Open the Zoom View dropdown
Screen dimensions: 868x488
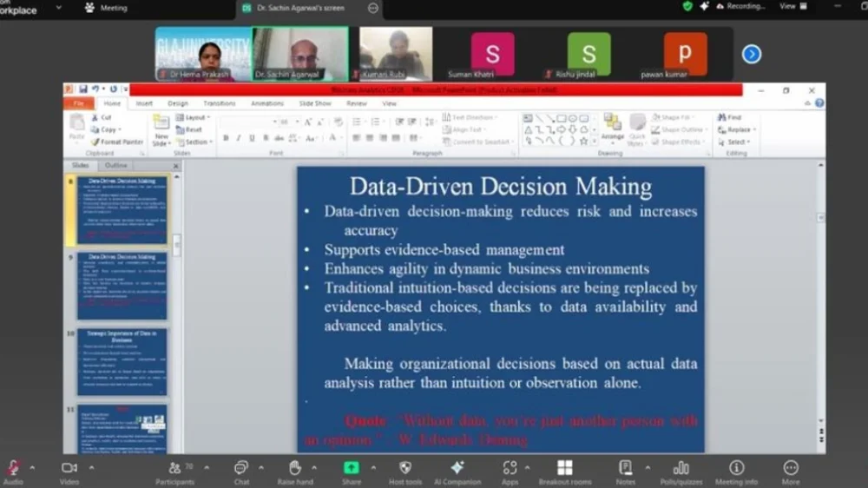point(792,6)
